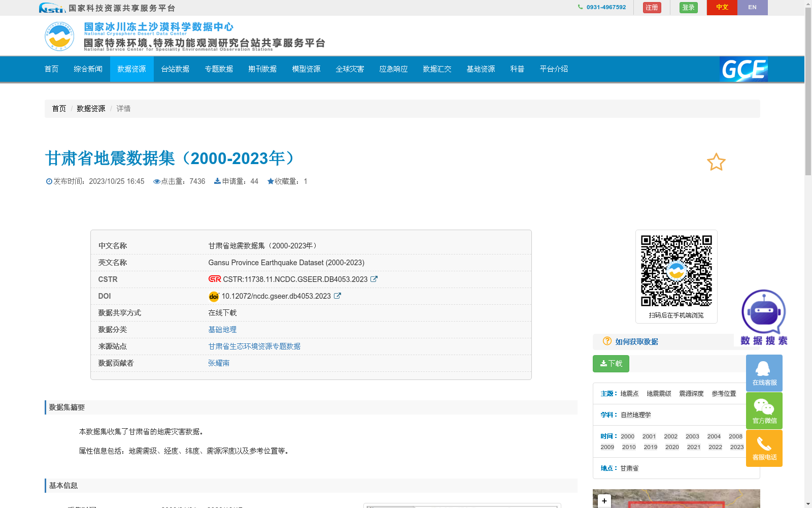This screenshot has width=812, height=508.
Task: Select the 震源深度 topic tag
Action: click(691, 394)
